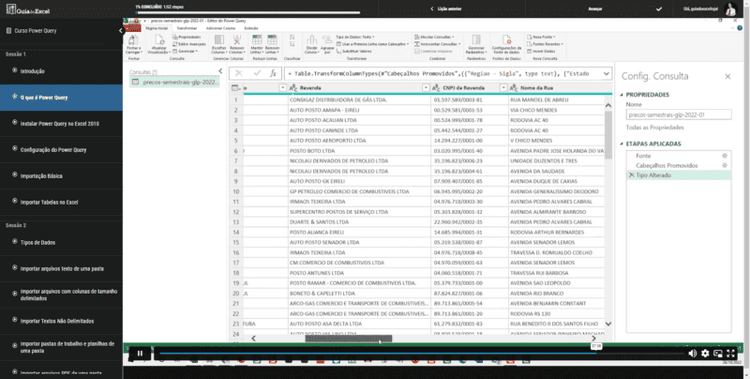The image size is (750, 379).
Task: Switch to Página Inicial ribbon tab
Action: (156, 28)
